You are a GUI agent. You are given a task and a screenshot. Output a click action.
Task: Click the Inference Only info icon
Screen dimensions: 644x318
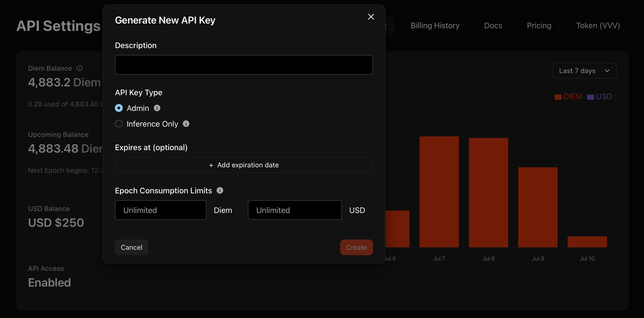tap(186, 124)
